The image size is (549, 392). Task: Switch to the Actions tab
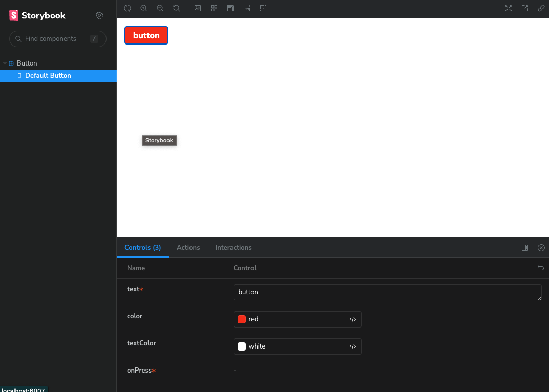tap(188, 248)
